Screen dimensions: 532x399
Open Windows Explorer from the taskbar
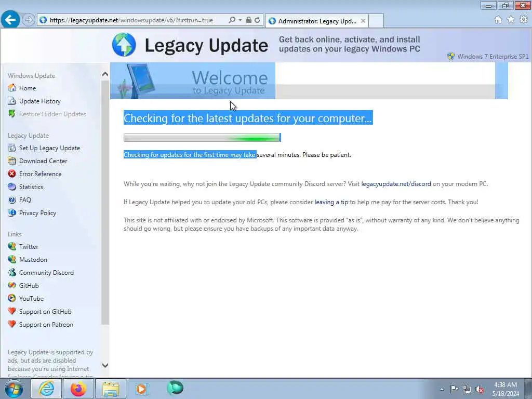tap(111, 389)
